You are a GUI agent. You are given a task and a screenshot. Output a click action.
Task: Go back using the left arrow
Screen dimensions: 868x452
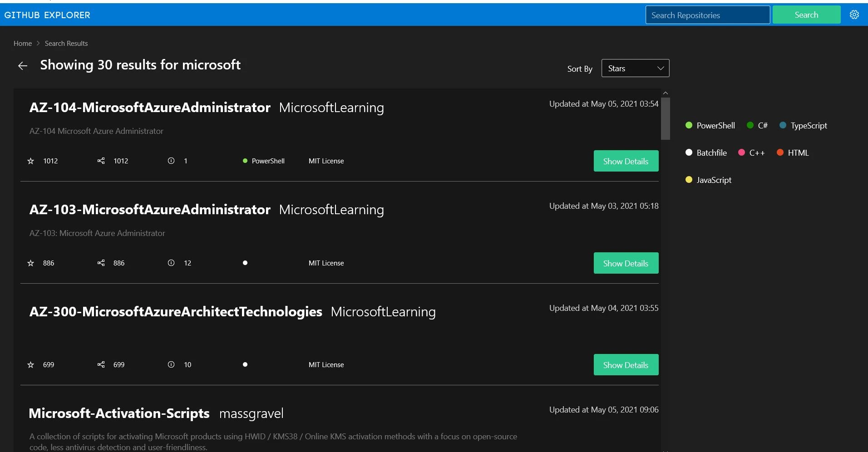(x=23, y=66)
